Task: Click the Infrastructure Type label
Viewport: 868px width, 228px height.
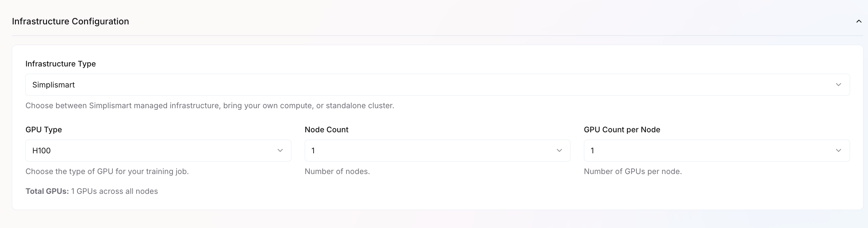Action: (60, 64)
